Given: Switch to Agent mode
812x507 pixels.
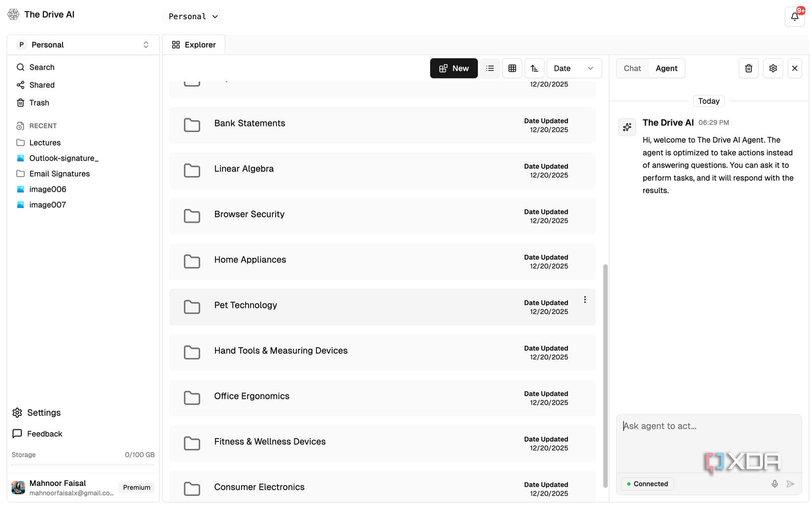Looking at the screenshot, I should point(666,68).
